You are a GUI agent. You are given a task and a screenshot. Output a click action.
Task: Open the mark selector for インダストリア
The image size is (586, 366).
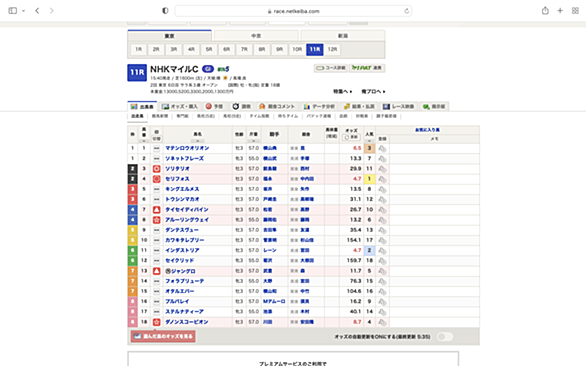point(157,250)
